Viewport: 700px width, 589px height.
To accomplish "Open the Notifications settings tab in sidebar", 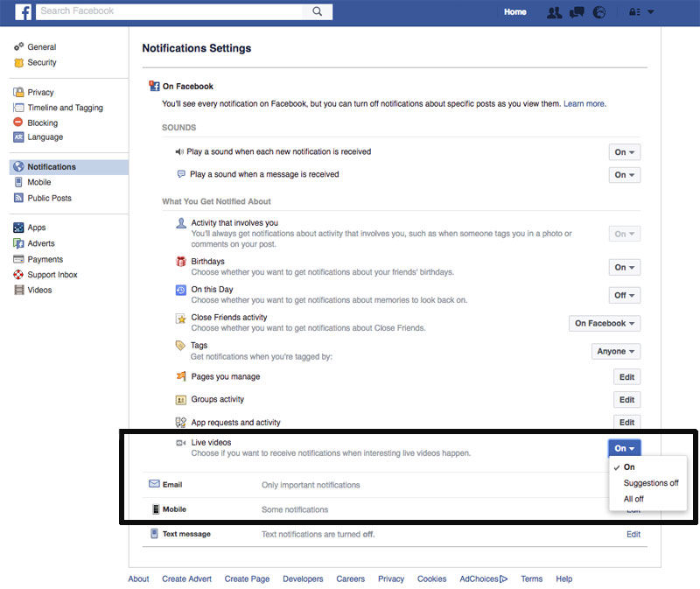I will [x=69, y=167].
